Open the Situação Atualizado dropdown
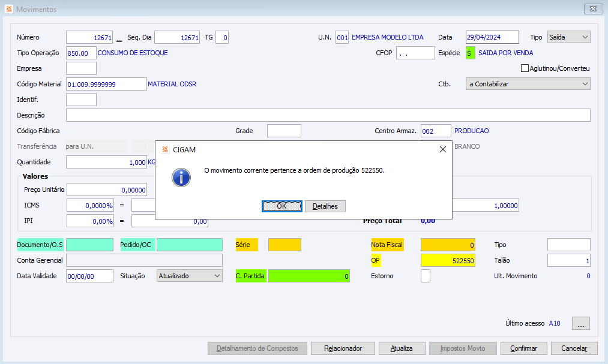This screenshot has width=608, height=364. click(x=190, y=276)
